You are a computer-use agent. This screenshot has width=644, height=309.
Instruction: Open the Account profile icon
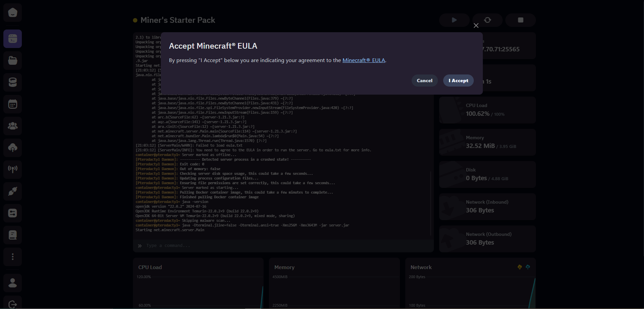pyautogui.click(x=13, y=283)
